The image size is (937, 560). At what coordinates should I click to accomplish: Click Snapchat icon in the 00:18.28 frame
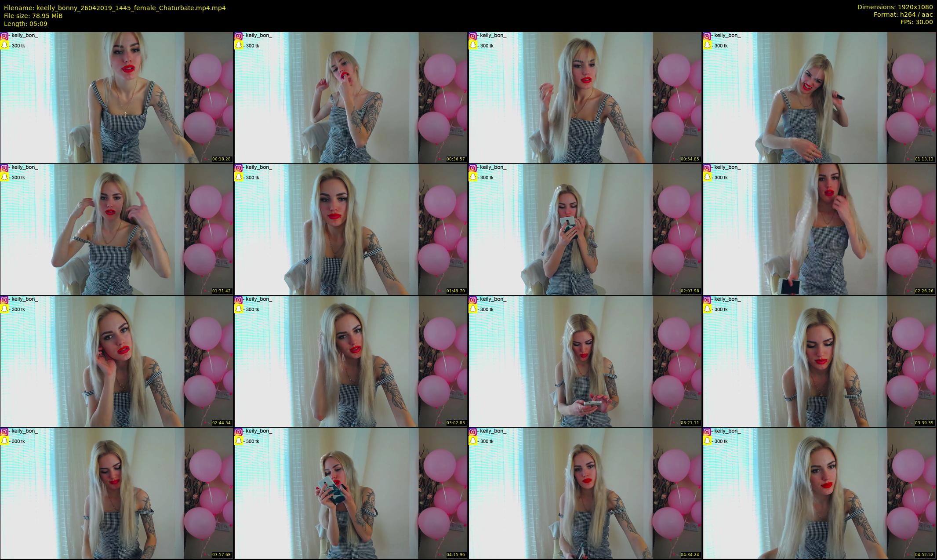(x=4, y=45)
